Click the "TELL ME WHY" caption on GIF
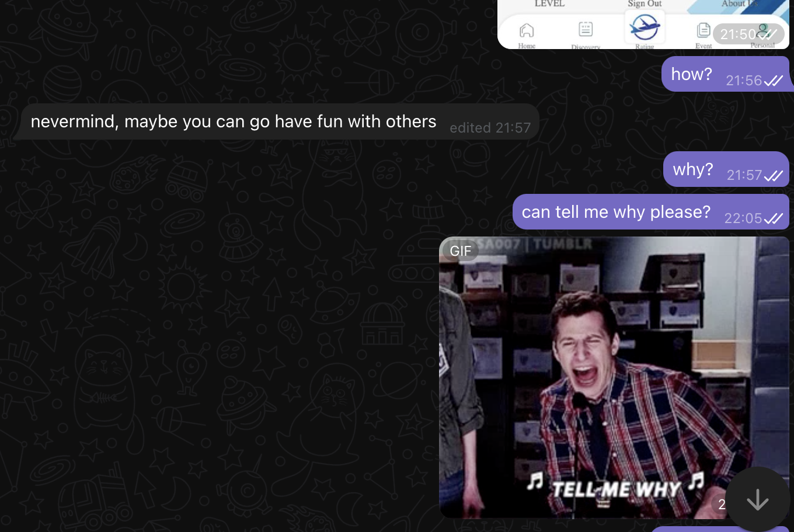The height and width of the screenshot is (532, 794). pos(616,488)
